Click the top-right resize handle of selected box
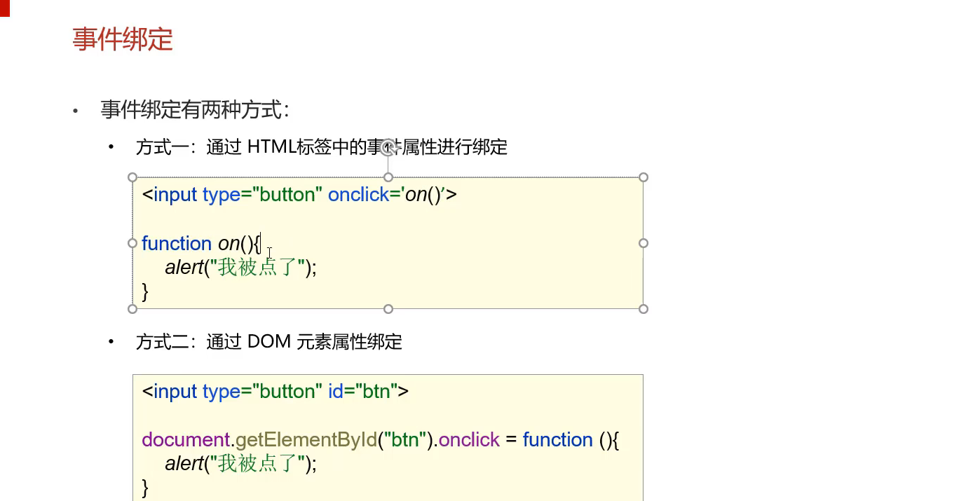 [644, 177]
